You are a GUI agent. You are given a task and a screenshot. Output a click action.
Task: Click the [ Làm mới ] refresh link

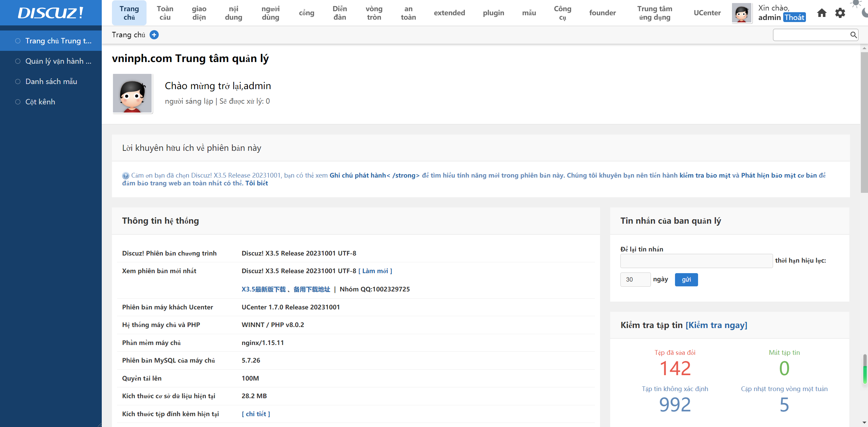point(375,271)
